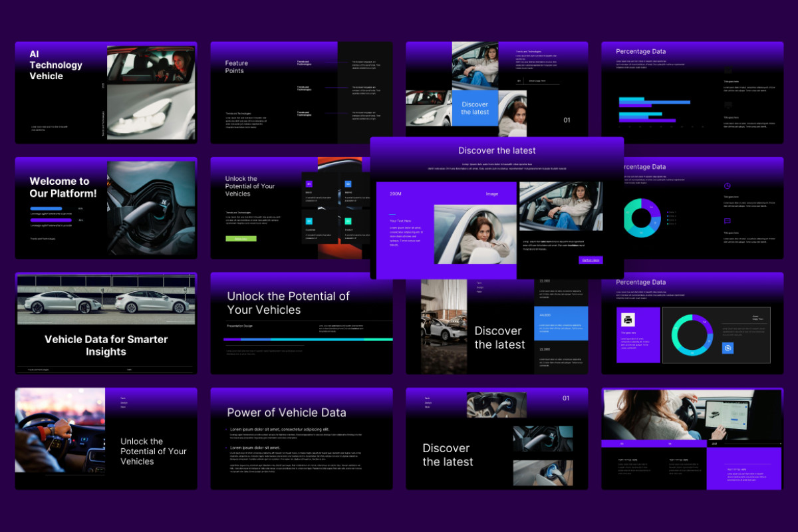Click the purple Button Here link
The height and width of the screenshot is (532, 798).
tap(590, 259)
